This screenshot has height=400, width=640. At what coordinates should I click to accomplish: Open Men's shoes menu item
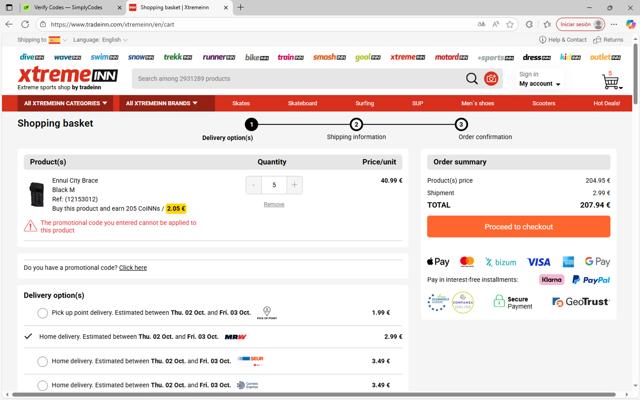coord(478,103)
